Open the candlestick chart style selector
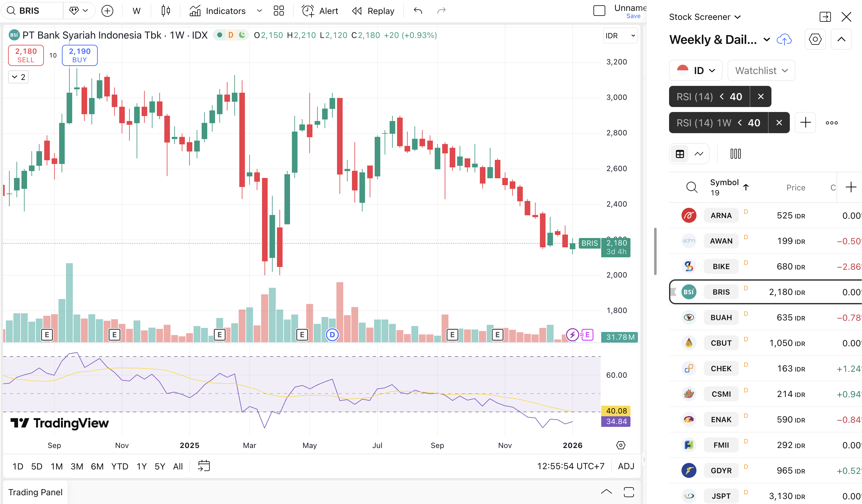Viewport: 862px width, 504px height. point(166,11)
